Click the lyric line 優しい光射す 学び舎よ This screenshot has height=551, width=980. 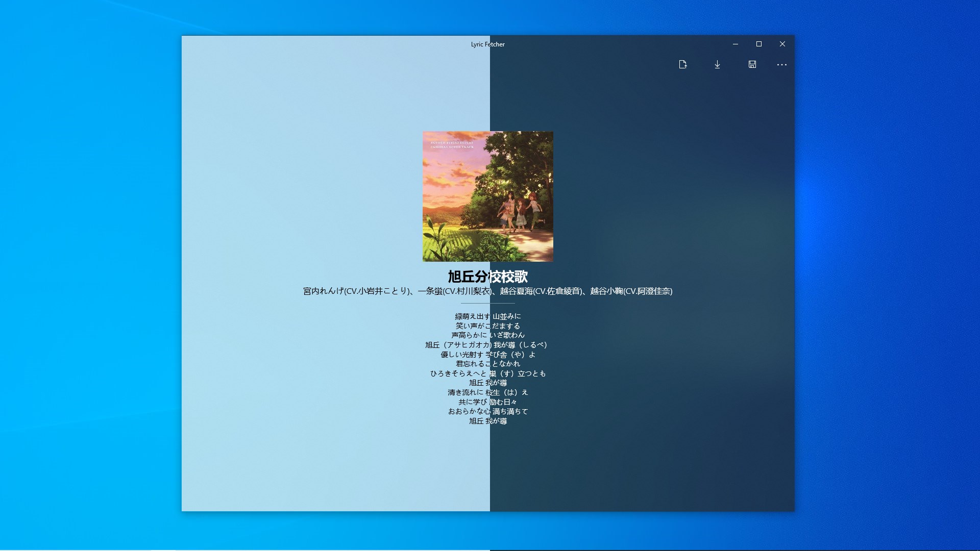487,355
